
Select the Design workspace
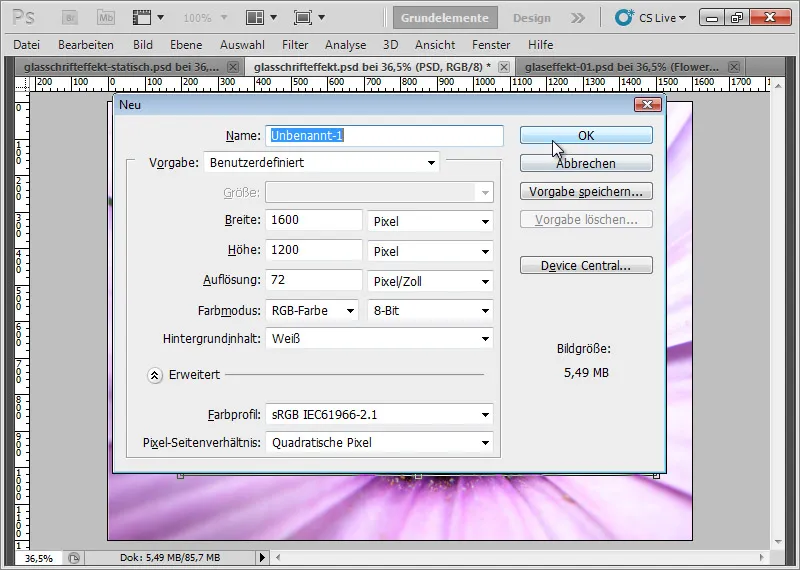(x=532, y=18)
